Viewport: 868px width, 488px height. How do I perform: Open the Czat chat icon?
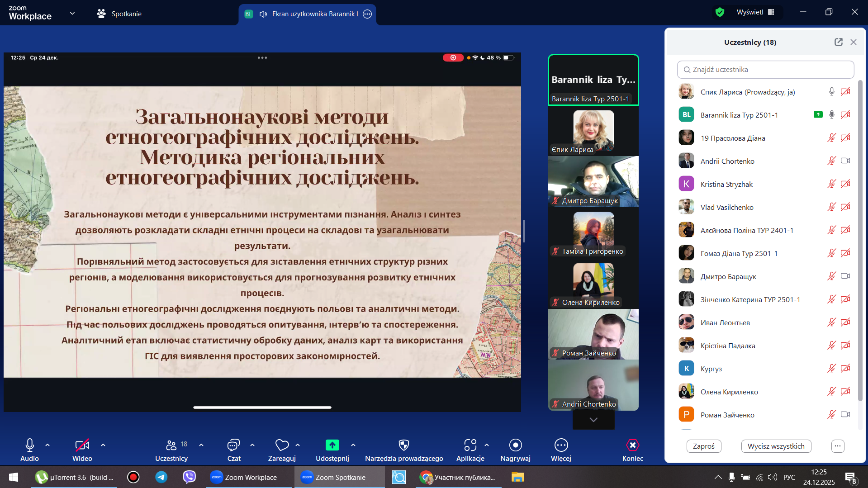(233, 445)
